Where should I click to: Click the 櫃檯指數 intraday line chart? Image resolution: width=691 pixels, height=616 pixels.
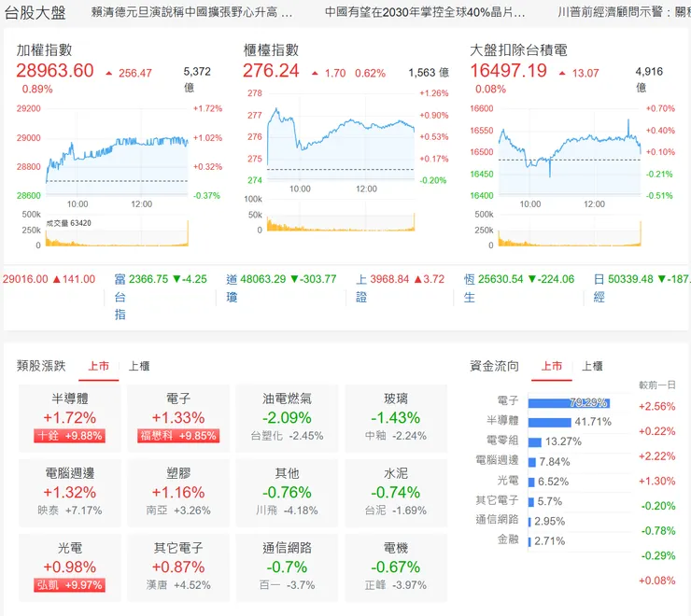pos(341,136)
